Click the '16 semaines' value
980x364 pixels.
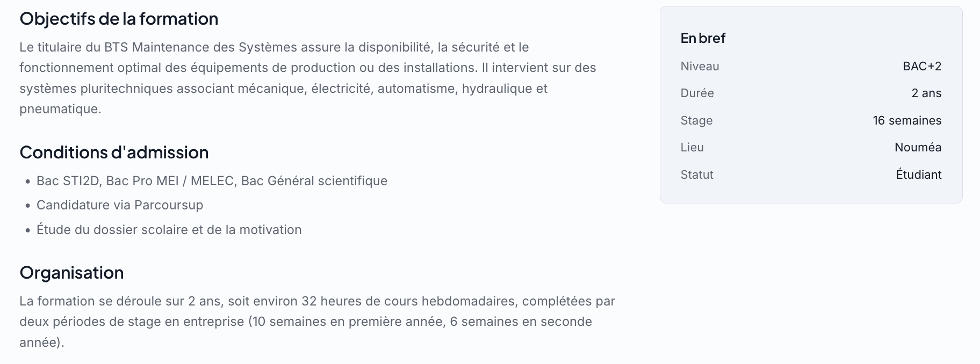pos(907,120)
